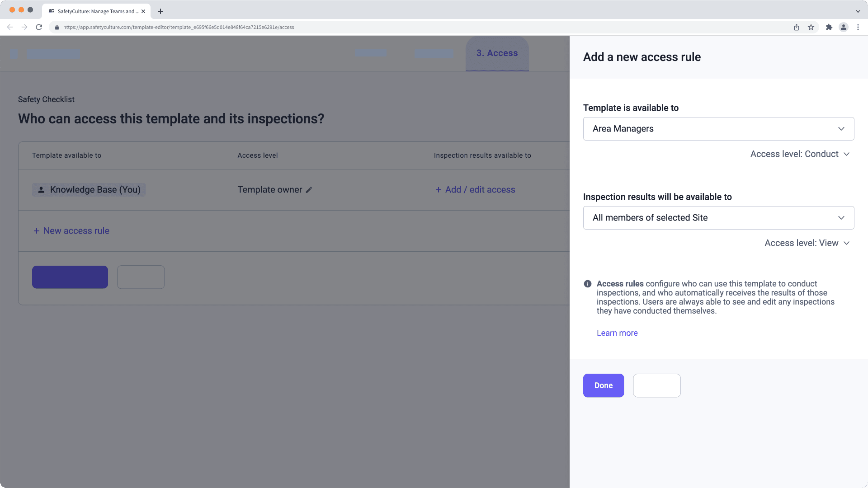Open the tab search chevron at top right

point(858,11)
